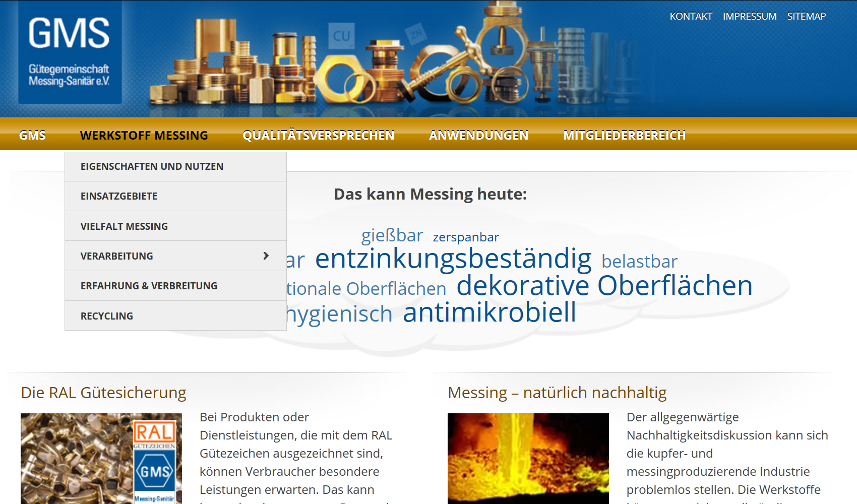Open the Werkstoff Messing menu
The image size is (857, 504).
144,135
